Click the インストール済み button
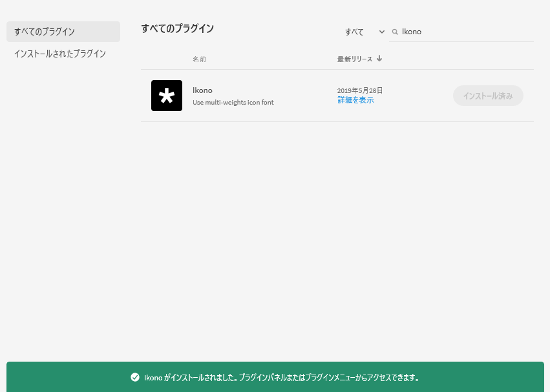 coord(488,96)
